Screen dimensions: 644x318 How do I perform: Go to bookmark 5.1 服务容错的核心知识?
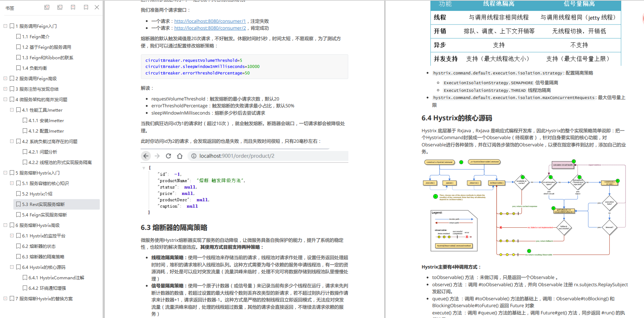coord(45,183)
